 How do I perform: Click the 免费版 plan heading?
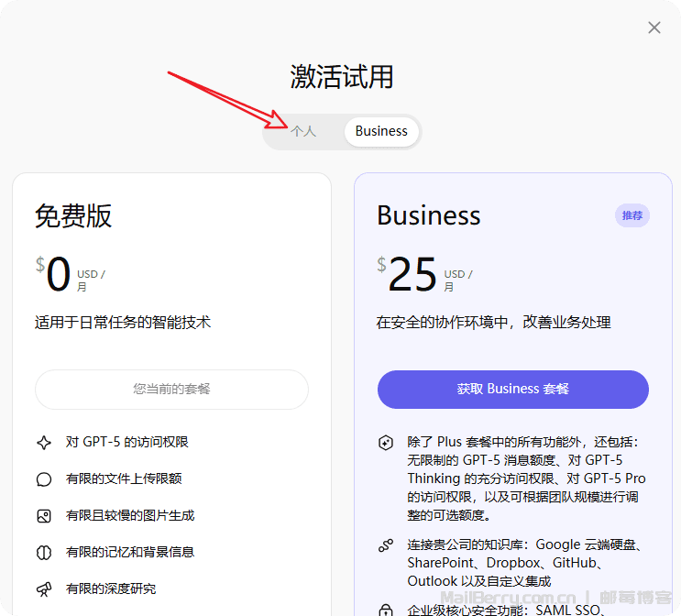tap(73, 215)
